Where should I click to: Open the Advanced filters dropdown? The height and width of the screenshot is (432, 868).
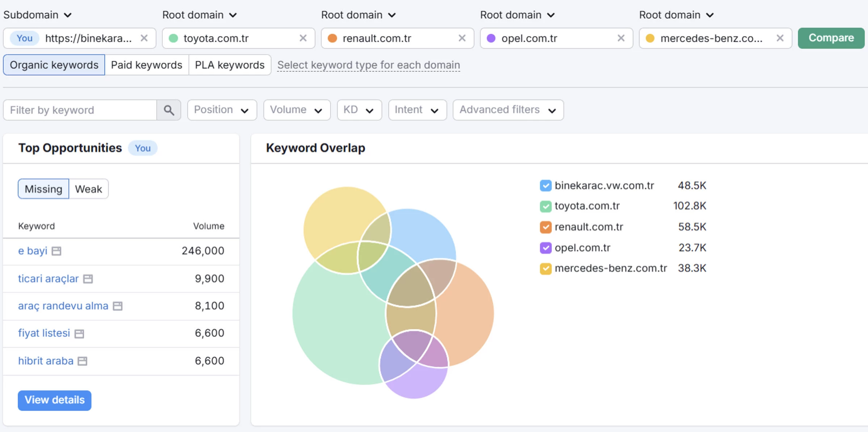508,110
